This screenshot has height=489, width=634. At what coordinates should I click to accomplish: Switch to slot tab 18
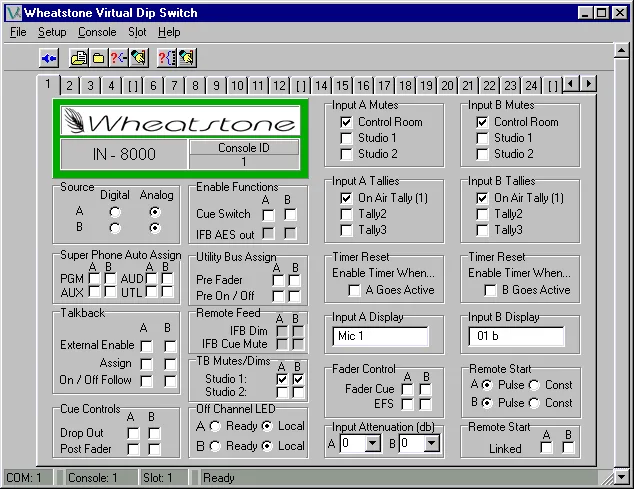click(405, 85)
